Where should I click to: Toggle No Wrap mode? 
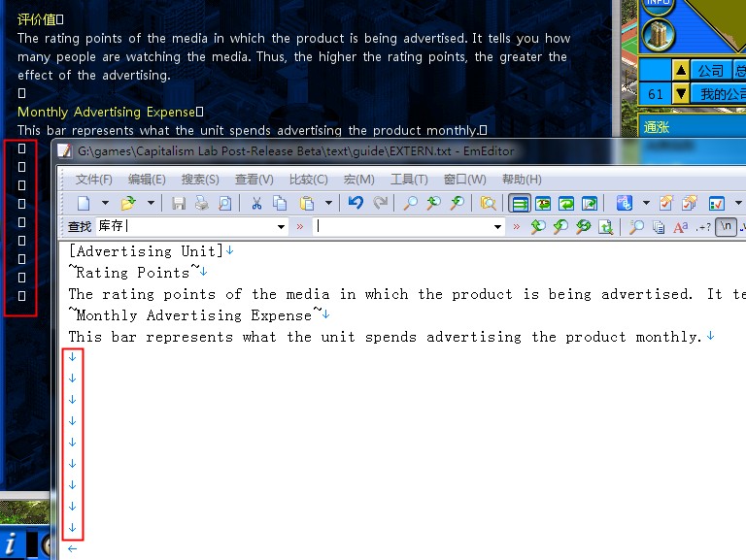point(520,204)
